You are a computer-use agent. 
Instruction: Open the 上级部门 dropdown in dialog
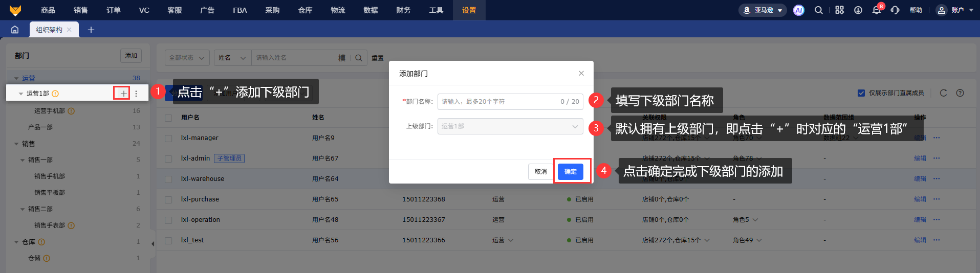[x=510, y=126]
